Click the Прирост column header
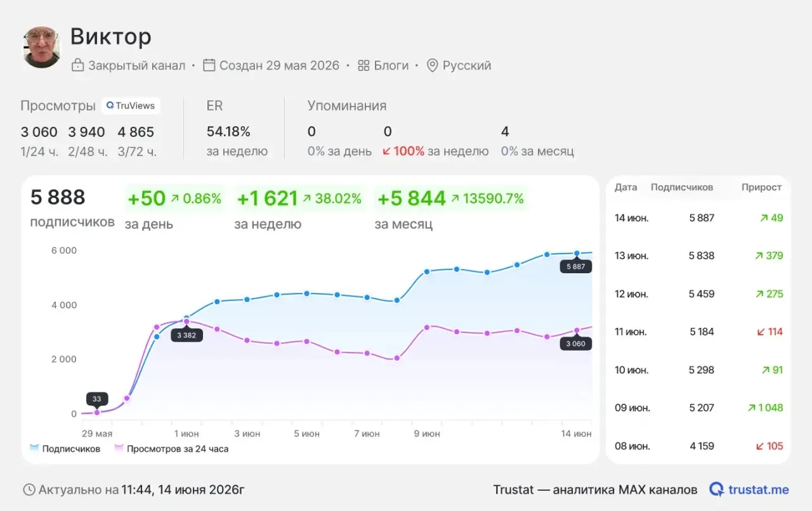This screenshot has height=511, width=812. click(762, 187)
